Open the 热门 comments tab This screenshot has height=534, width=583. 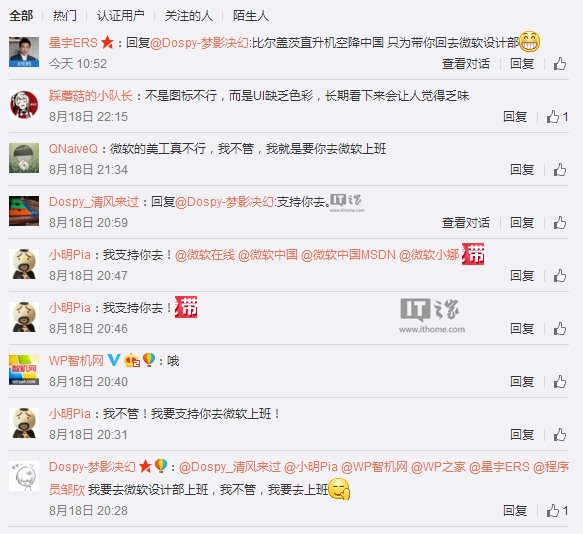pyautogui.click(x=65, y=16)
